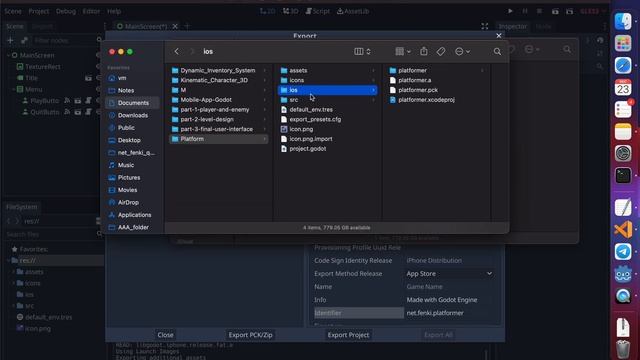The image size is (640, 360).
Task: Expand the ios folder chevron in Finder
Action: coord(373,90)
